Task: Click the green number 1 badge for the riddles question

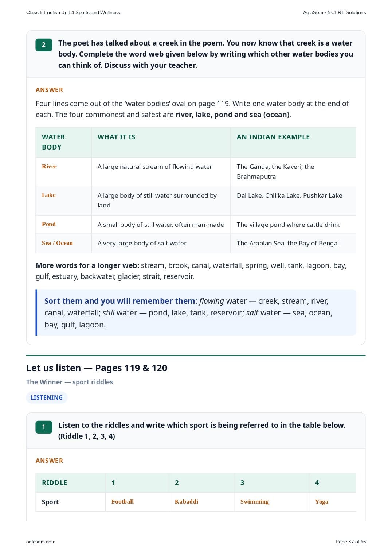Action: click(x=44, y=427)
